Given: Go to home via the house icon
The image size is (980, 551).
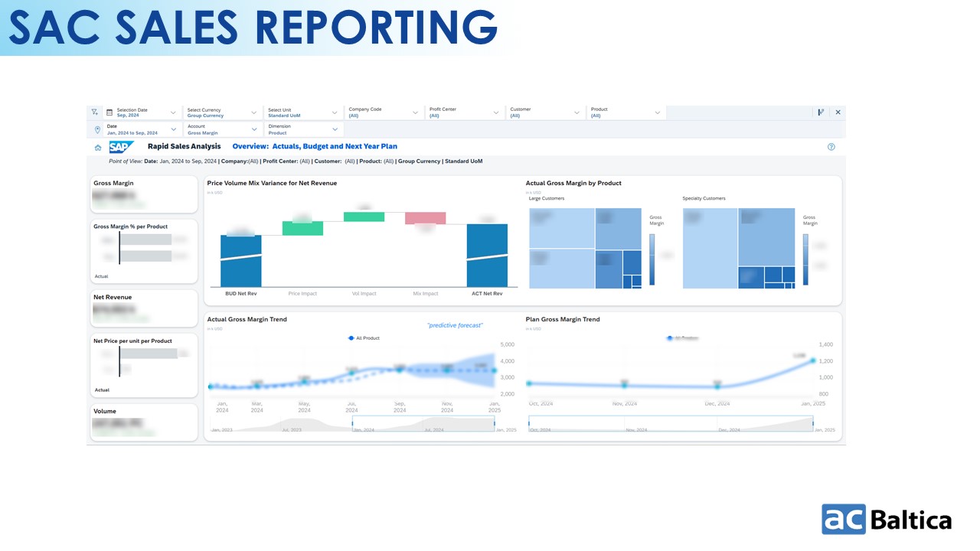Looking at the screenshot, I should click(98, 147).
